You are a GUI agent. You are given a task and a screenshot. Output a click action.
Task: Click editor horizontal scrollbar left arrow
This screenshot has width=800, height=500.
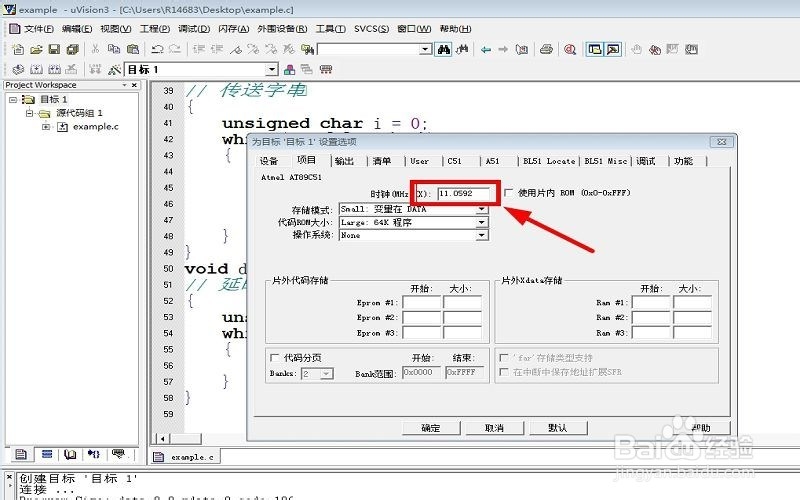point(162,438)
